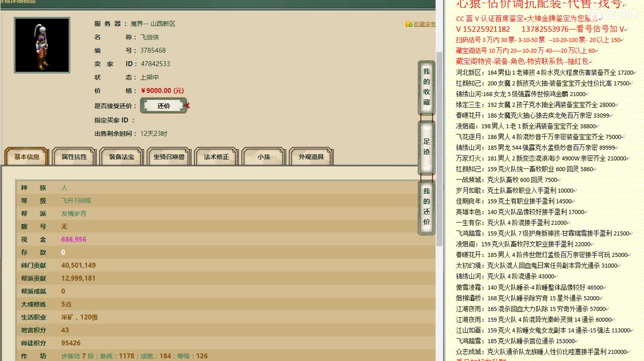
Task: Click the 作坊 row 步摇坊 7段
Action: pyautogui.click(x=134, y=356)
